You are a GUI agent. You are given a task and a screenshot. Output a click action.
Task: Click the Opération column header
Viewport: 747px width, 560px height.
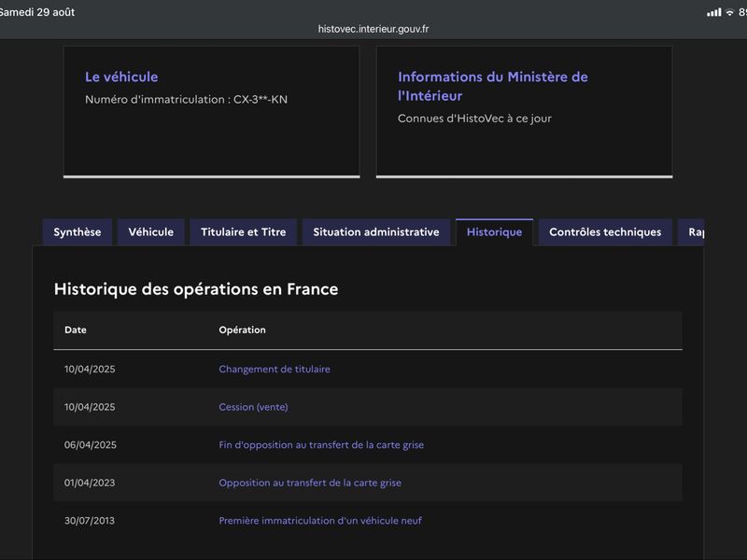pos(242,330)
